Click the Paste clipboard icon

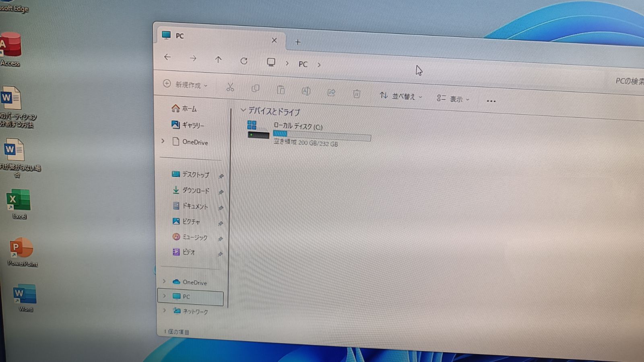click(281, 90)
